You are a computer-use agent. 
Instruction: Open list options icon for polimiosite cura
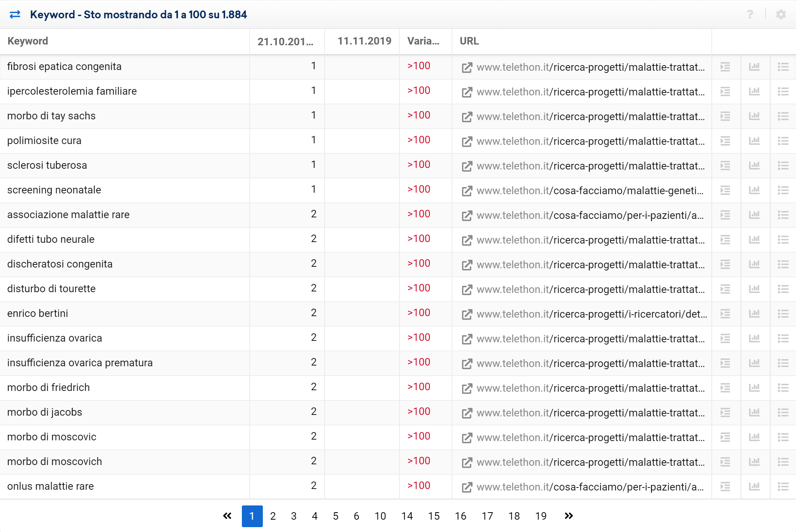pos(783,141)
